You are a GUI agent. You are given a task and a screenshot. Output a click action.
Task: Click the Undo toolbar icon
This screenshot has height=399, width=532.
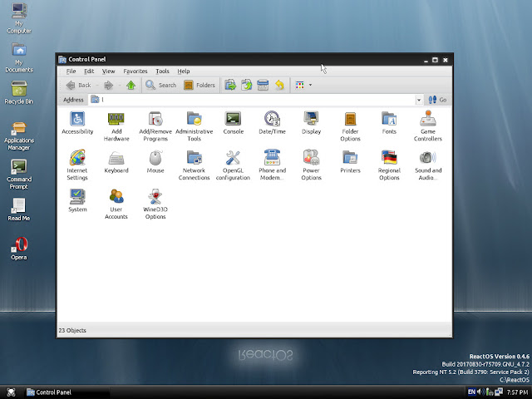[x=279, y=85]
